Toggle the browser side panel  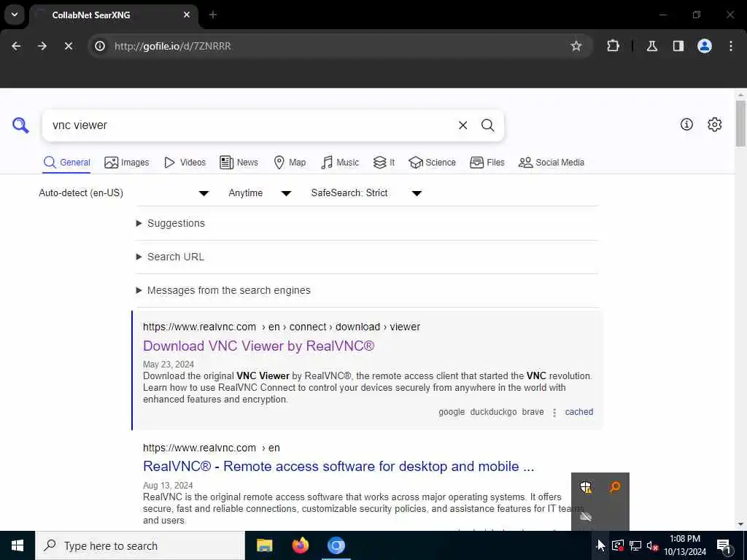click(678, 46)
